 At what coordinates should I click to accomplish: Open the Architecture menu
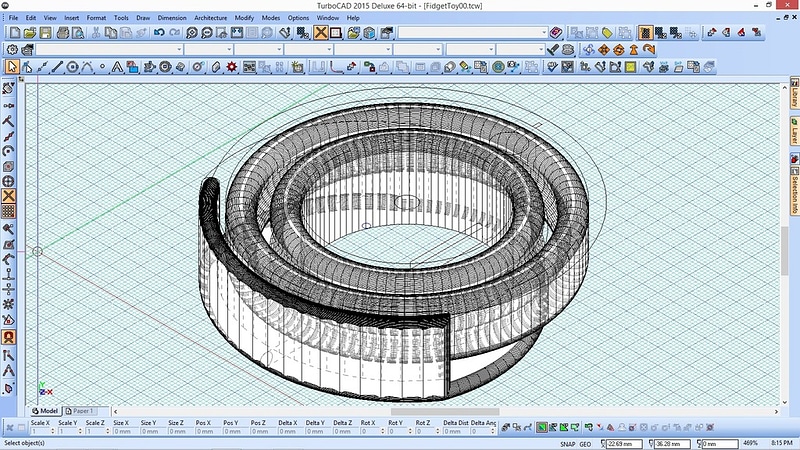(x=210, y=18)
